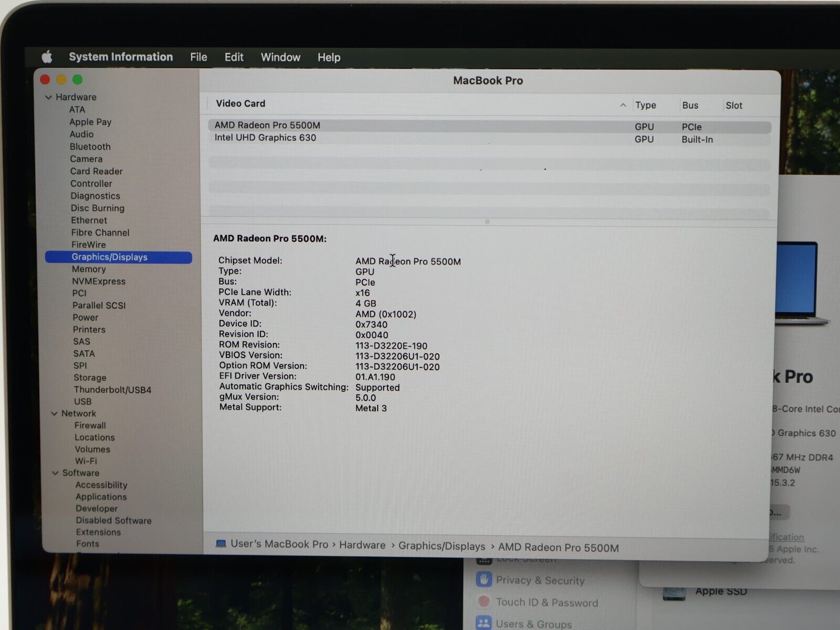This screenshot has height=630, width=840.
Task: Select Ethernet in the sidebar
Action: tap(89, 220)
